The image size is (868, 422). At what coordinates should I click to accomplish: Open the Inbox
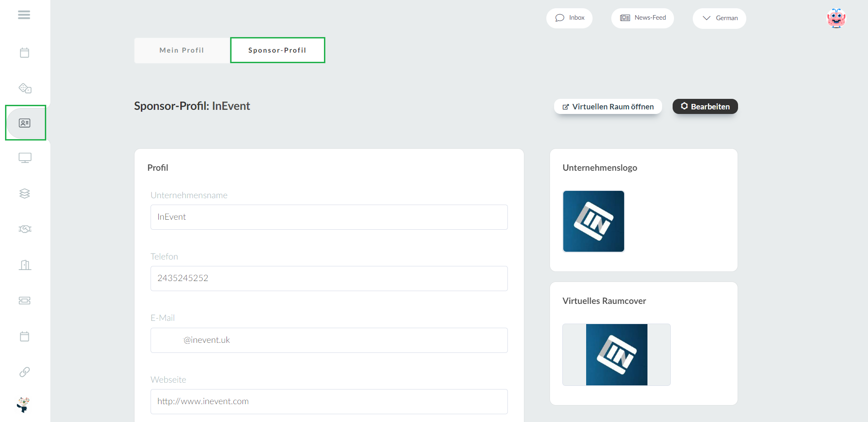569,18
